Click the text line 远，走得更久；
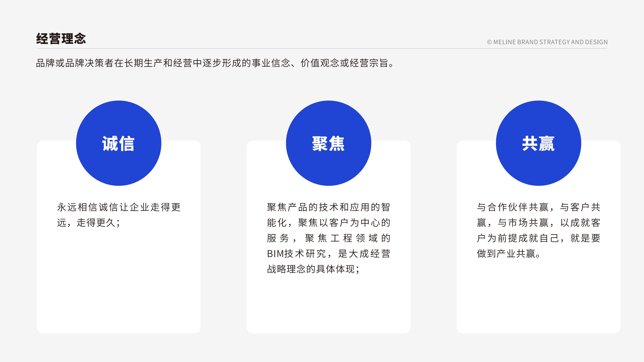Screen dimensions: 644x362 tap(89, 223)
